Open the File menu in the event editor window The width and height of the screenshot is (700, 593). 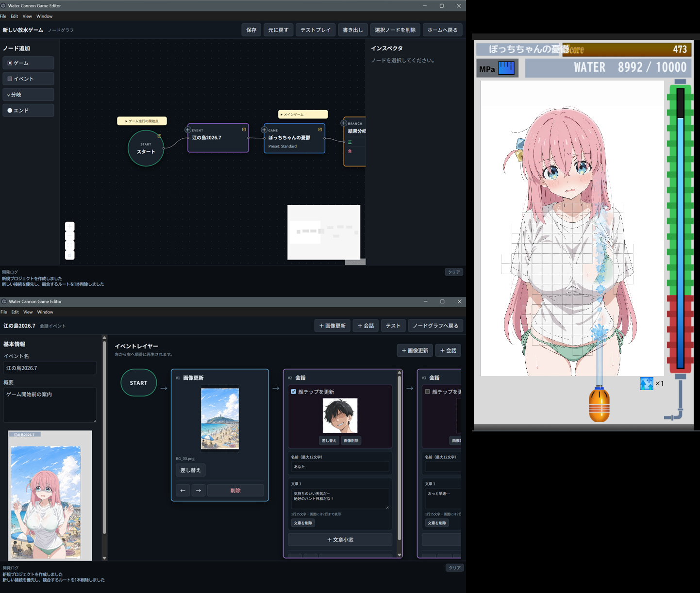(4, 312)
